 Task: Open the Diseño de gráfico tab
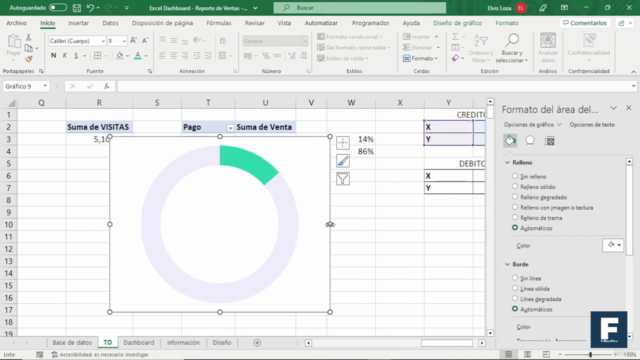tap(457, 23)
